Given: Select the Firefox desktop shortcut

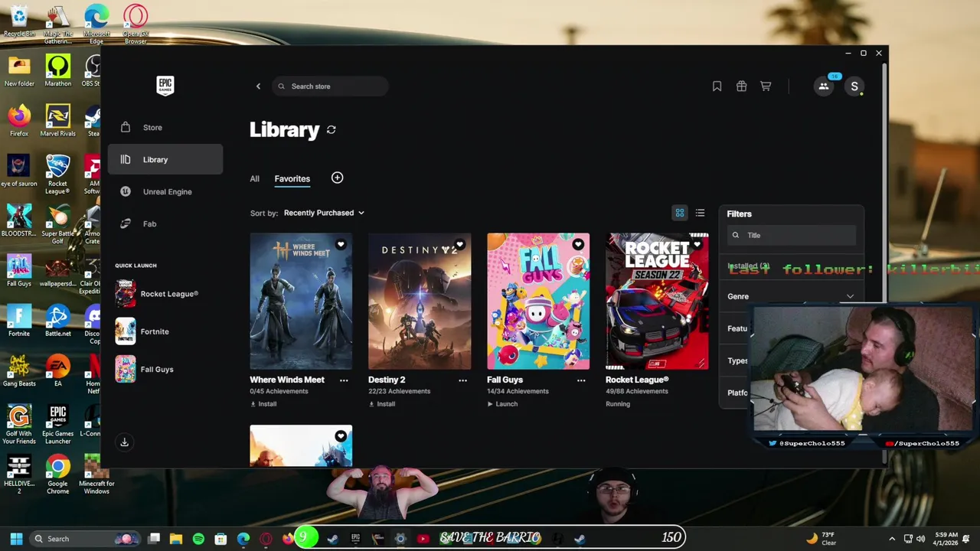Looking at the screenshot, I should point(19,121).
